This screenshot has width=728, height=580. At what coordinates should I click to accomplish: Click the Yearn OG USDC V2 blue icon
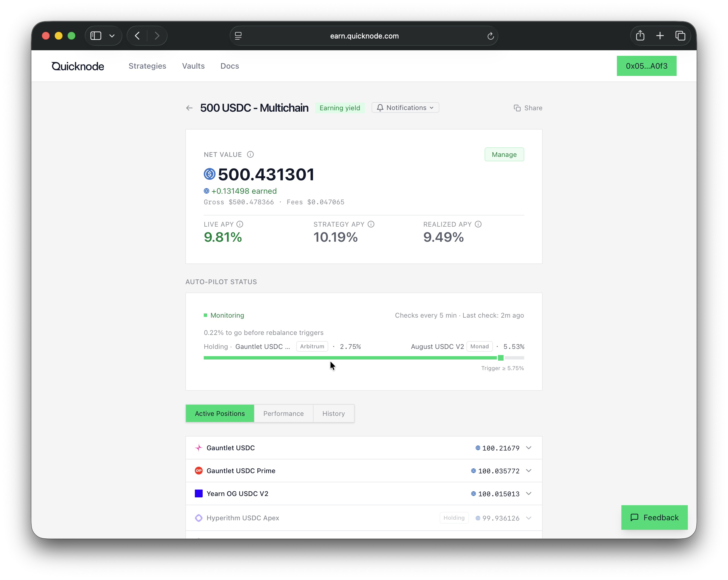click(x=198, y=493)
